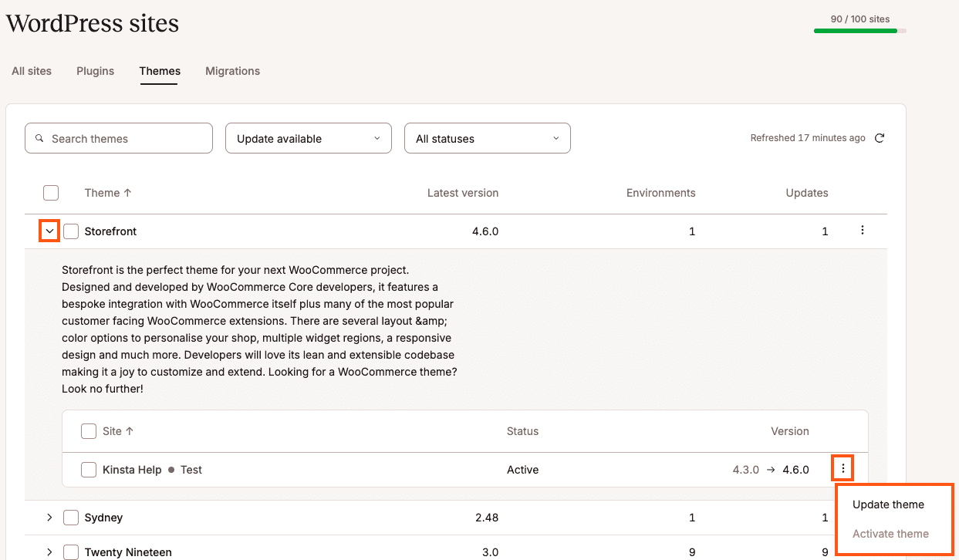
Task: Choose Activate theme from the menu
Action: click(x=890, y=534)
